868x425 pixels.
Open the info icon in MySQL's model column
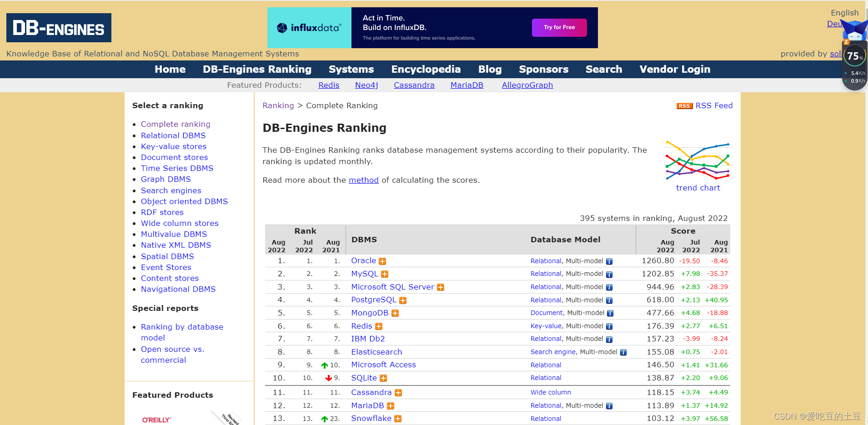pos(609,274)
